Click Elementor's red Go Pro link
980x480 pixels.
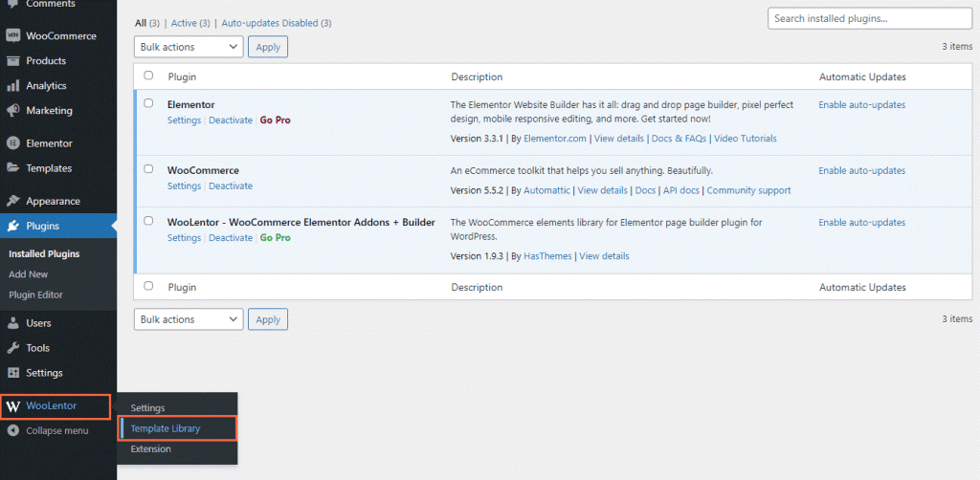click(276, 120)
